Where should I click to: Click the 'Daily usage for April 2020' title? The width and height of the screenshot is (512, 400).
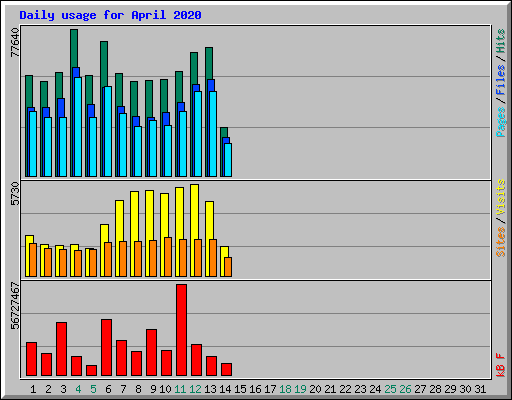coord(110,15)
